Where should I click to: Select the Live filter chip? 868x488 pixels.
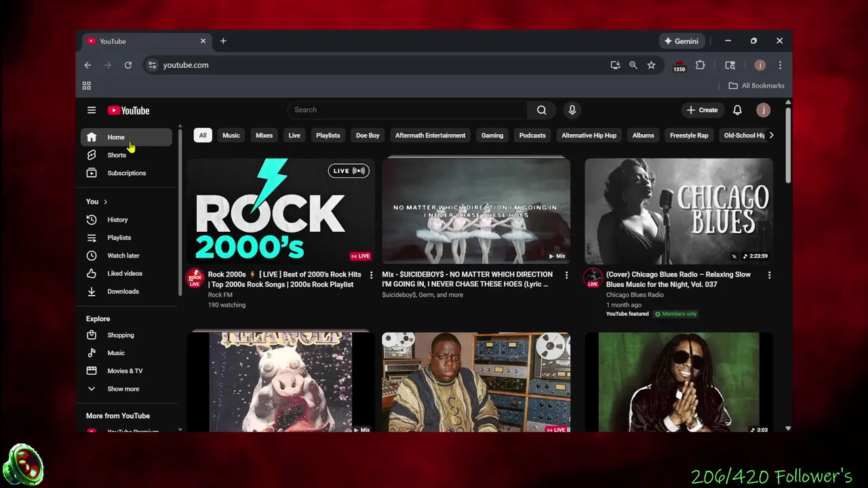(294, 135)
